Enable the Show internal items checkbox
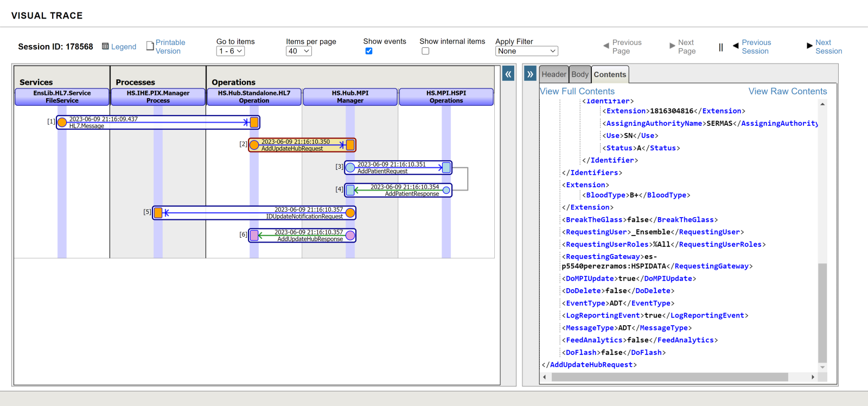Image resolution: width=868 pixels, height=406 pixels. [x=425, y=51]
